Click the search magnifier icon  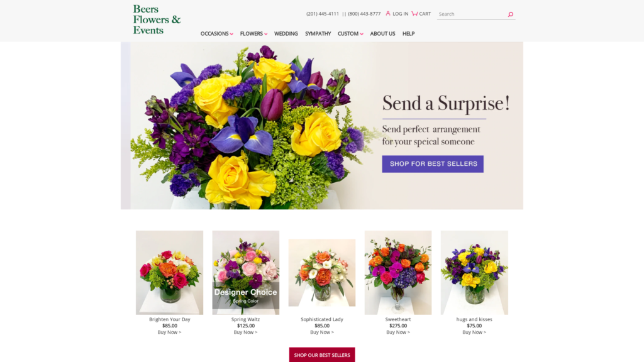511,14
